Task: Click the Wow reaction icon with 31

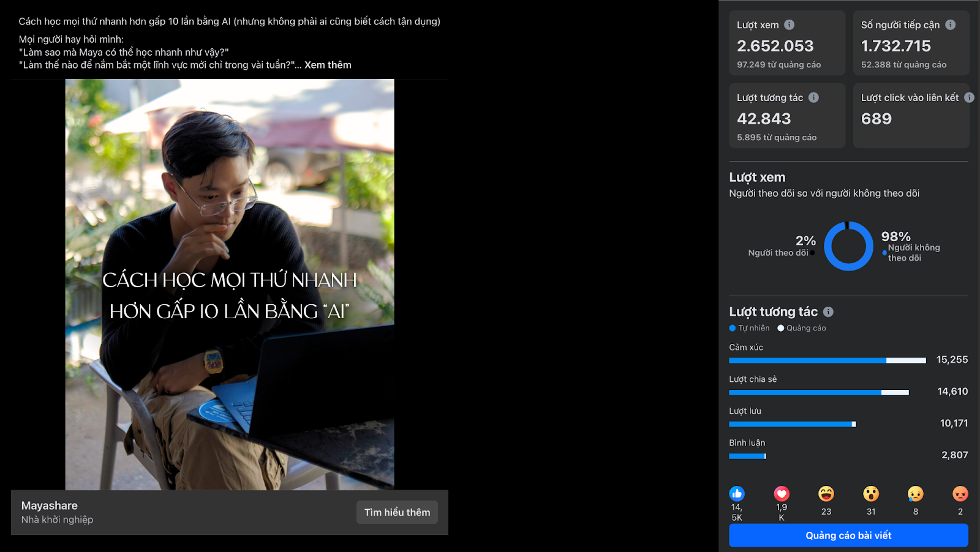Action: 871,493
